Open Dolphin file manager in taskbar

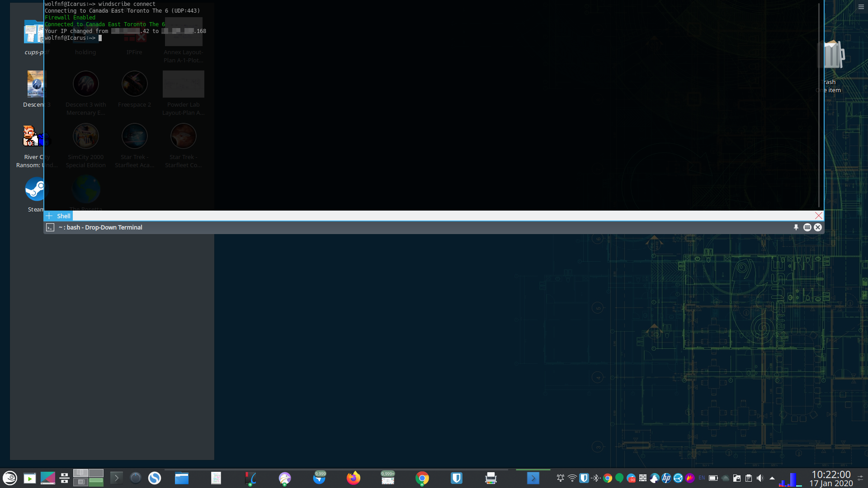coord(182,478)
